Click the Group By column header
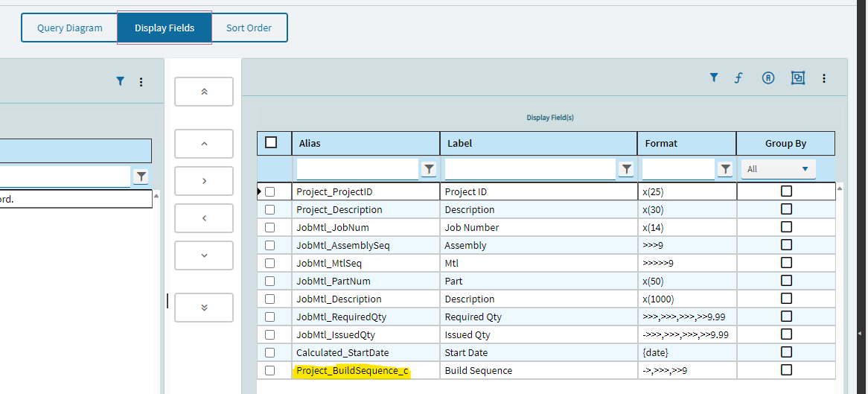The width and height of the screenshot is (868, 394). [x=785, y=143]
